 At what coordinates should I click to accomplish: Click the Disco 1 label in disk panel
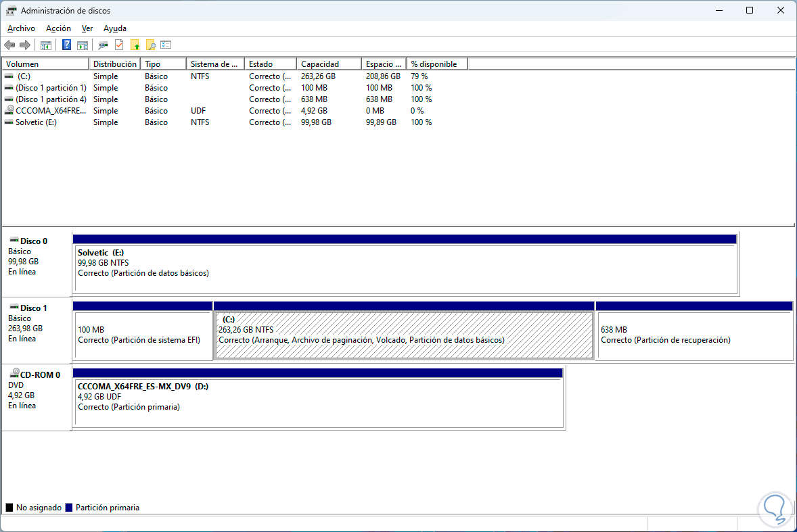coord(34,308)
